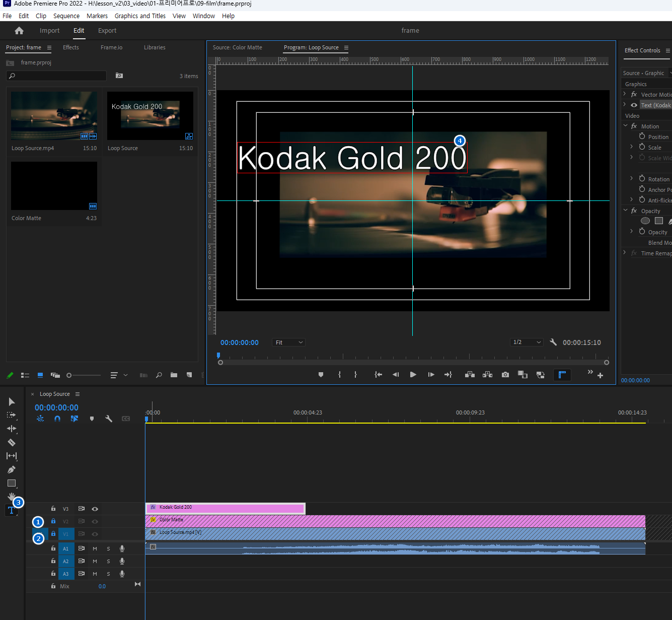The width and height of the screenshot is (672, 620).
Task: Open the 1/2 playback resolution dropdown
Action: 526,342
